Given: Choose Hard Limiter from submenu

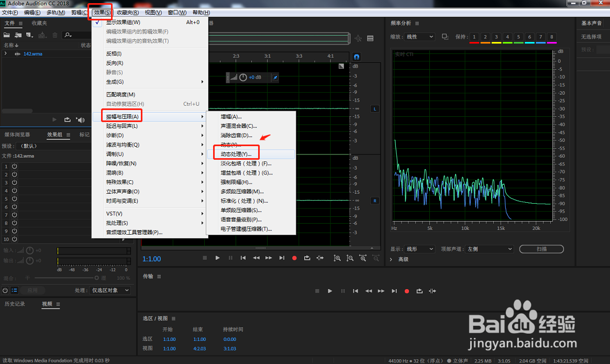Looking at the screenshot, I should pos(251,182).
